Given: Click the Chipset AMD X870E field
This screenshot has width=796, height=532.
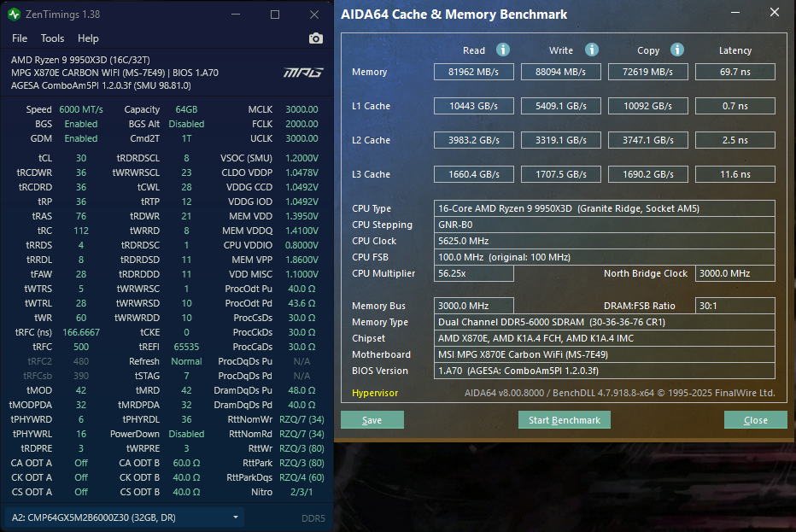Looking at the screenshot, I should click(604, 338).
